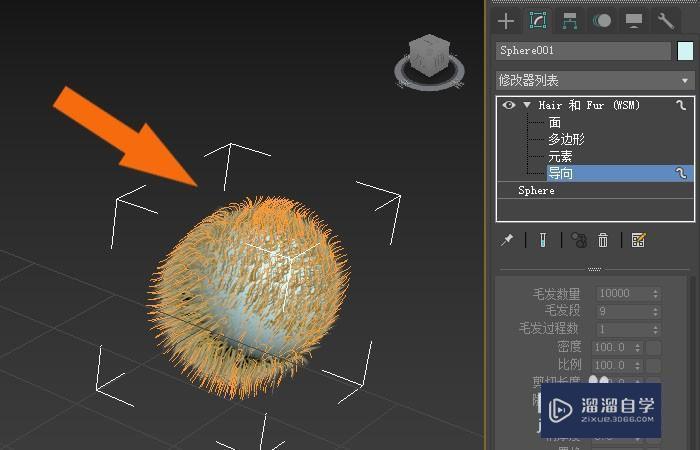Click the command panel vertical scrollbar

point(693,362)
